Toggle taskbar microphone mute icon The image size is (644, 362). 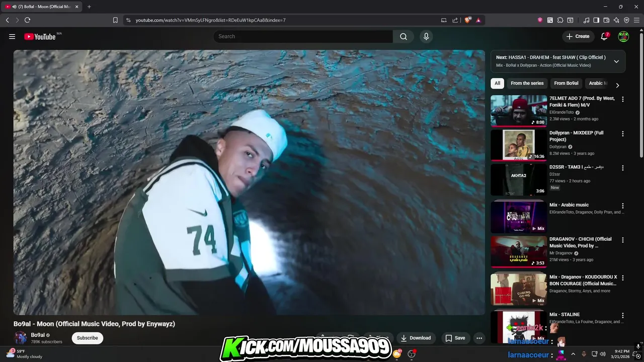[584, 354]
